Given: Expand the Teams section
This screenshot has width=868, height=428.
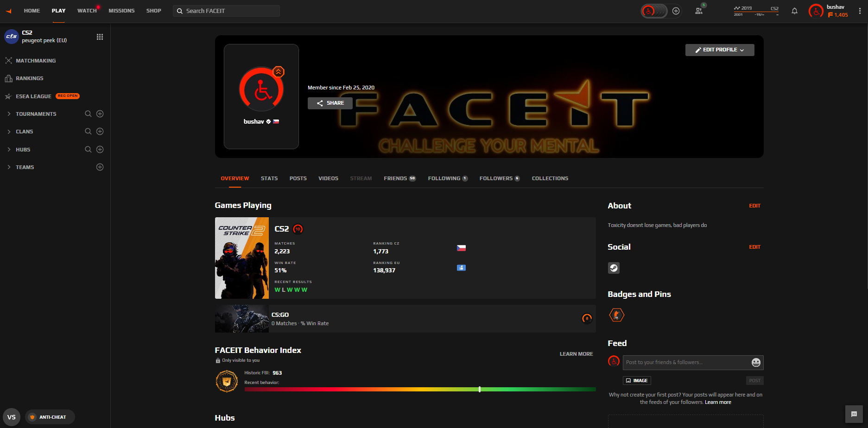Looking at the screenshot, I should [9, 167].
